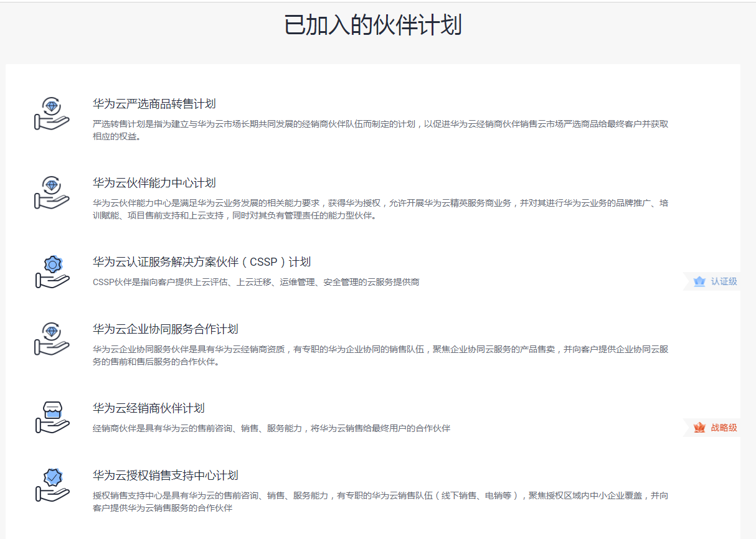Screen dimensions: 756x539
Task: Click the description starting 授权销售支持中心是
Action: (380, 502)
